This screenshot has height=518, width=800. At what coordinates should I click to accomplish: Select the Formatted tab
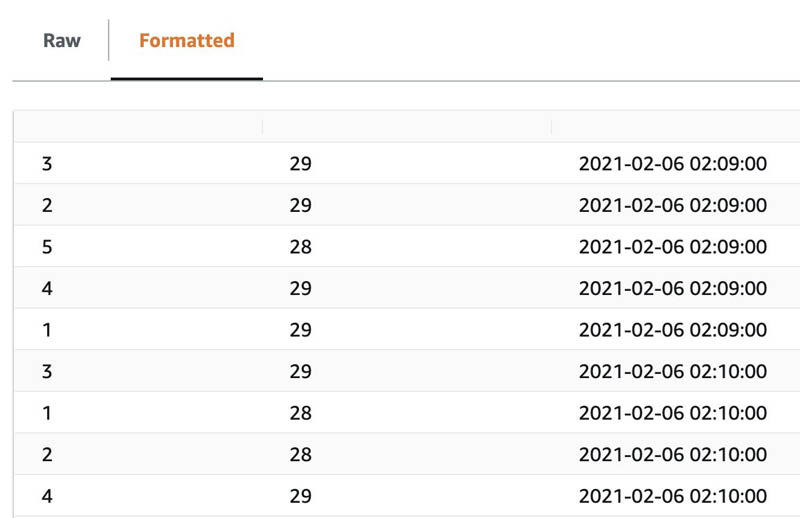(x=187, y=40)
